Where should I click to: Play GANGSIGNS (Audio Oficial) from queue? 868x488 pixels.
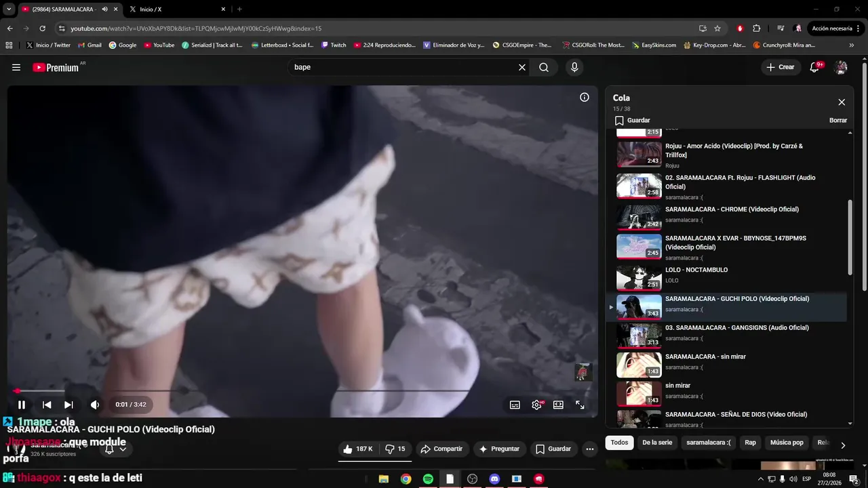tap(728, 335)
